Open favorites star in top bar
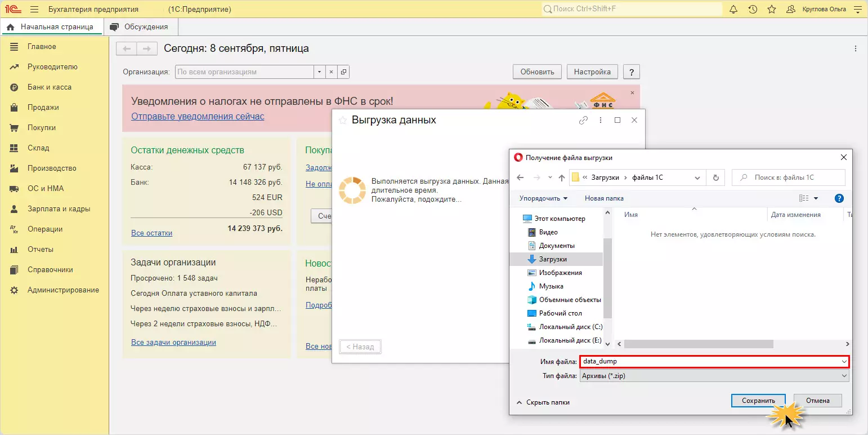The image size is (868, 435). tap(772, 10)
